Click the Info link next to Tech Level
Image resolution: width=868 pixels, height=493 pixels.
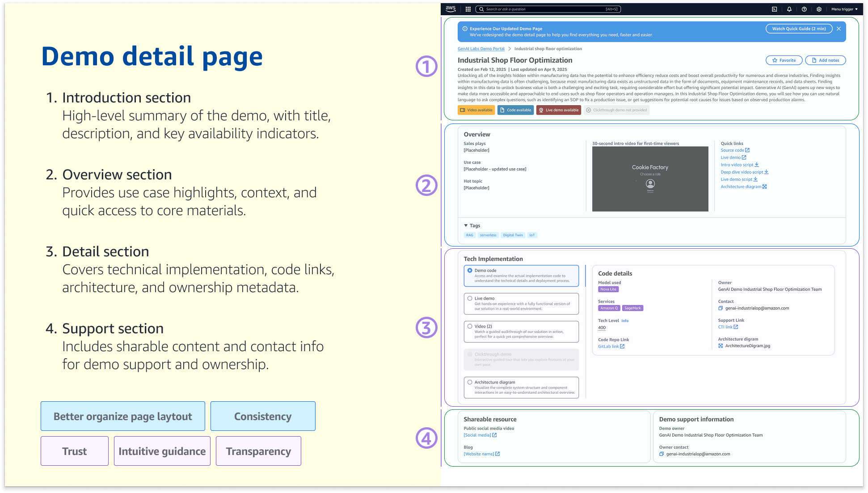pyautogui.click(x=625, y=321)
